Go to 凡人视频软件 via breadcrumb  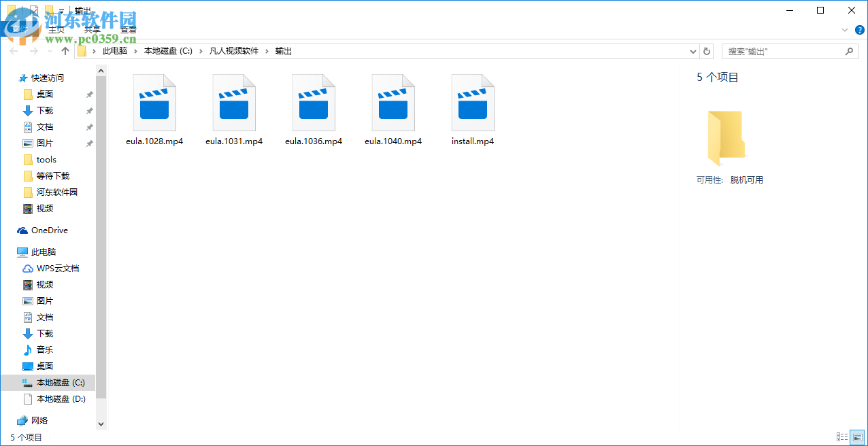(235, 51)
